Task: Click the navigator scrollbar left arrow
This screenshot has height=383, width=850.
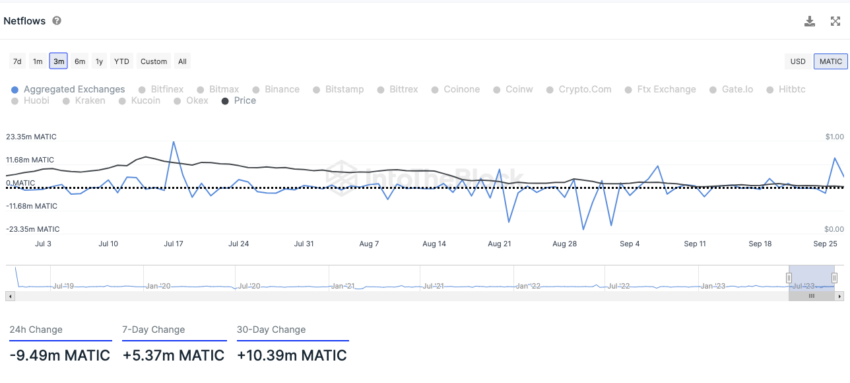Action: coord(10,296)
